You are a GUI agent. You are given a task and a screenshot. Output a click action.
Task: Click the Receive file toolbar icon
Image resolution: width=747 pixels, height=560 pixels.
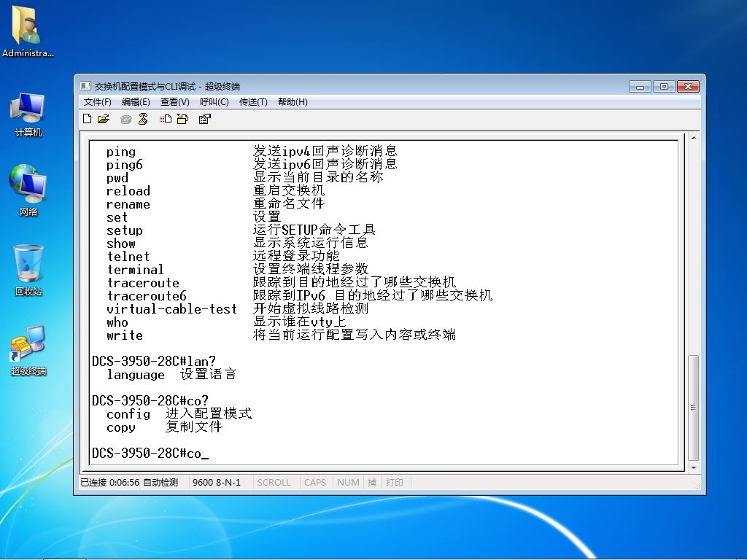[x=182, y=119]
